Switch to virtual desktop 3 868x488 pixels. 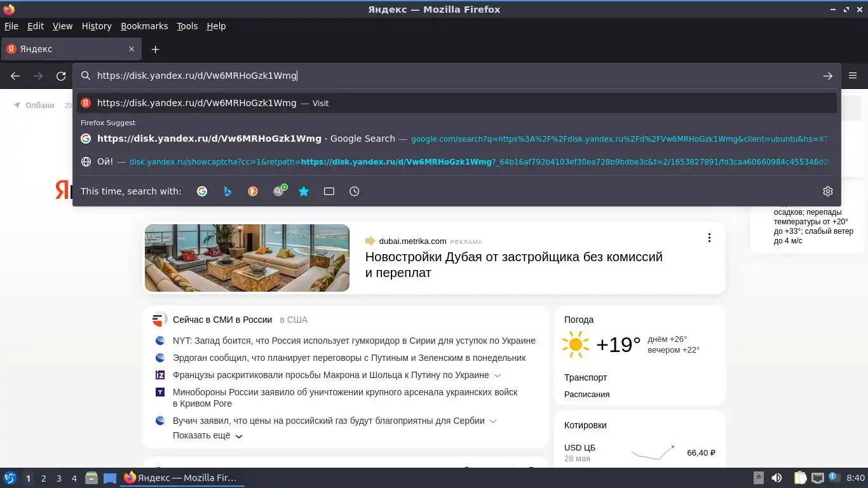point(58,478)
